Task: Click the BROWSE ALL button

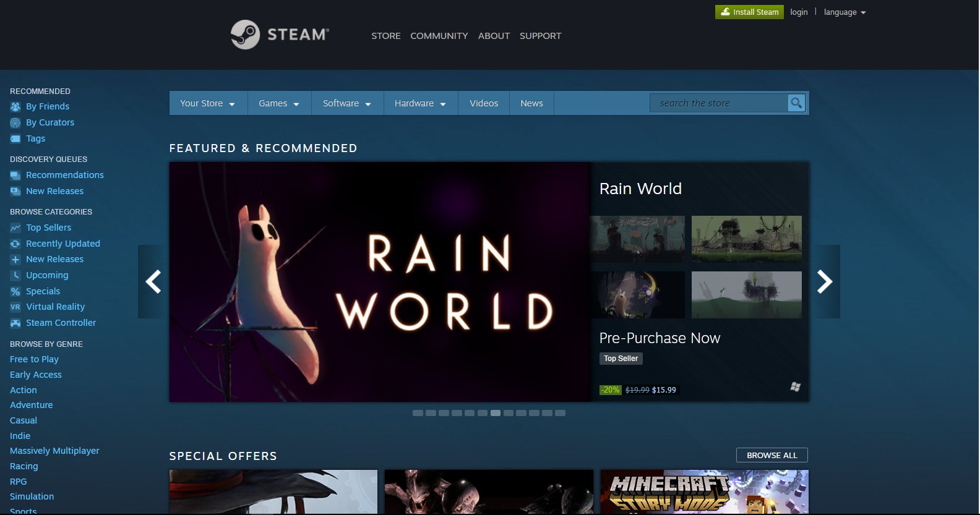Action: pyautogui.click(x=772, y=455)
